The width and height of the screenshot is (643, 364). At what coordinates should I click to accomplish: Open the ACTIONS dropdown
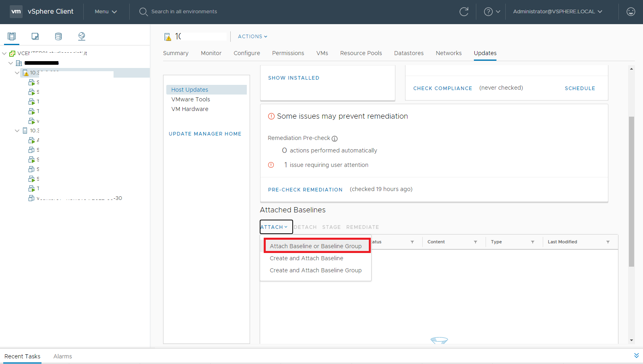point(252,37)
